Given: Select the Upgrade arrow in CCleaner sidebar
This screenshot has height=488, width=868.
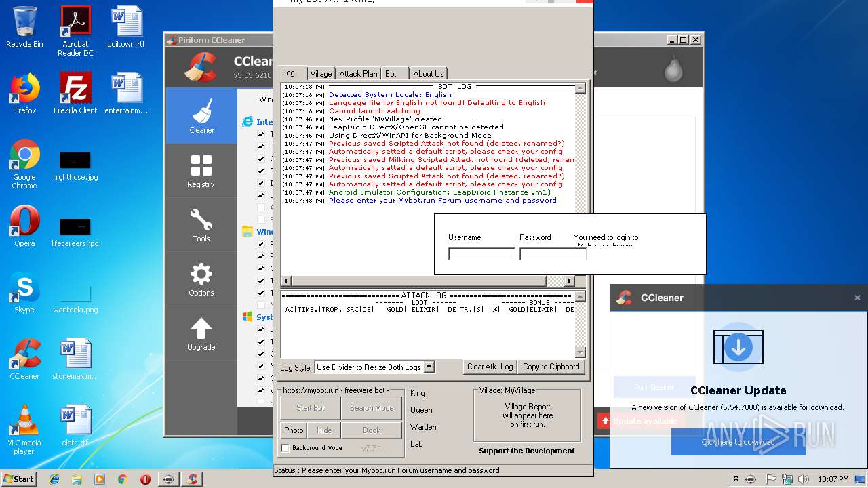Looking at the screenshot, I should (201, 333).
